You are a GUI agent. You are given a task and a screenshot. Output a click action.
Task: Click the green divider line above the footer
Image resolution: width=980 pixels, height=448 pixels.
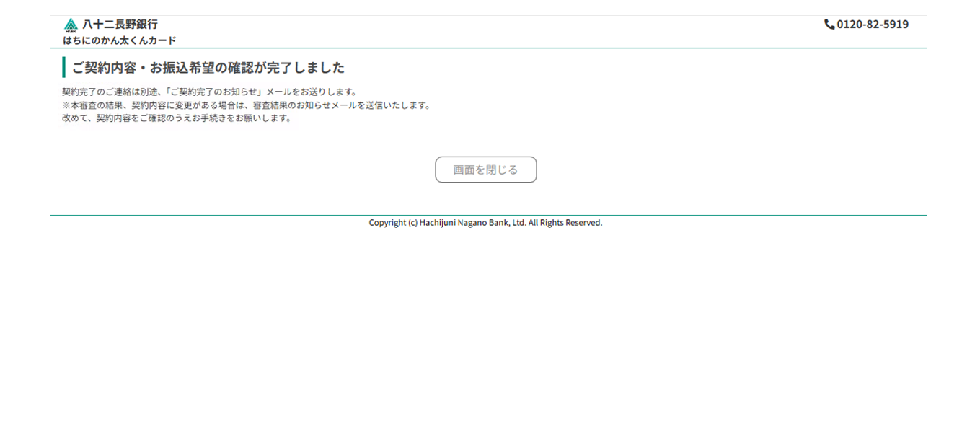488,215
